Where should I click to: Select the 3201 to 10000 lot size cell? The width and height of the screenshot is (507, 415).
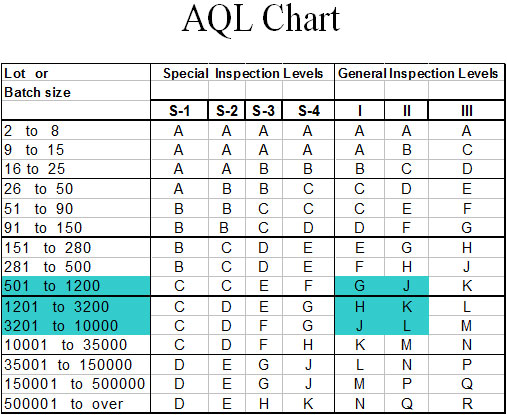tap(76, 326)
